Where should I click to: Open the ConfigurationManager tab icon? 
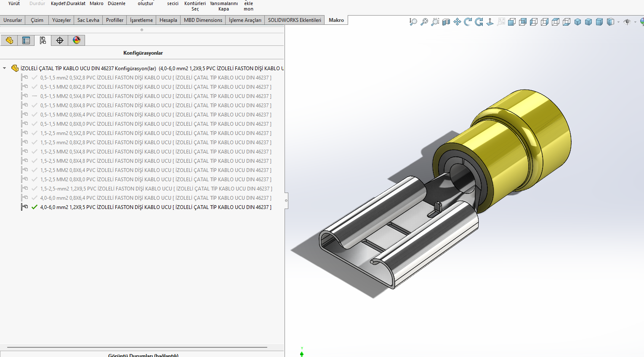pyautogui.click(x=43, y=40)
